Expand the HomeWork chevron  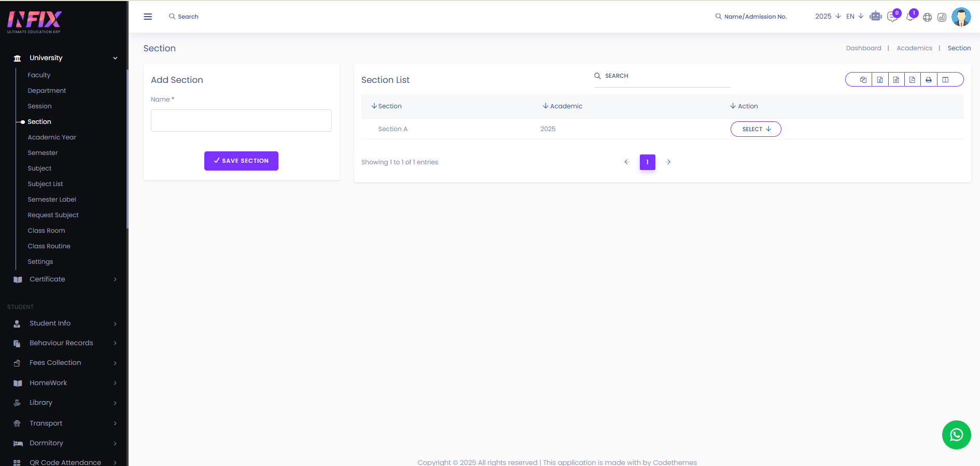pos(115,383)
